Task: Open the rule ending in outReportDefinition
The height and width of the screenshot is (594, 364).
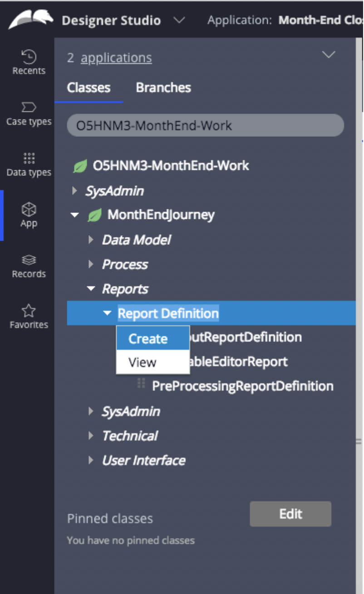Action: point(246,337)
